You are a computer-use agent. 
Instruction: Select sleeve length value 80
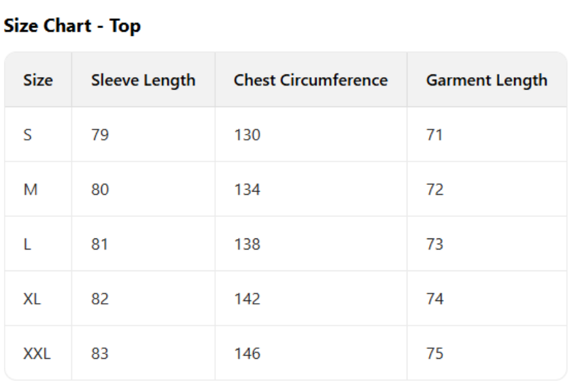[x=100, y=190]
